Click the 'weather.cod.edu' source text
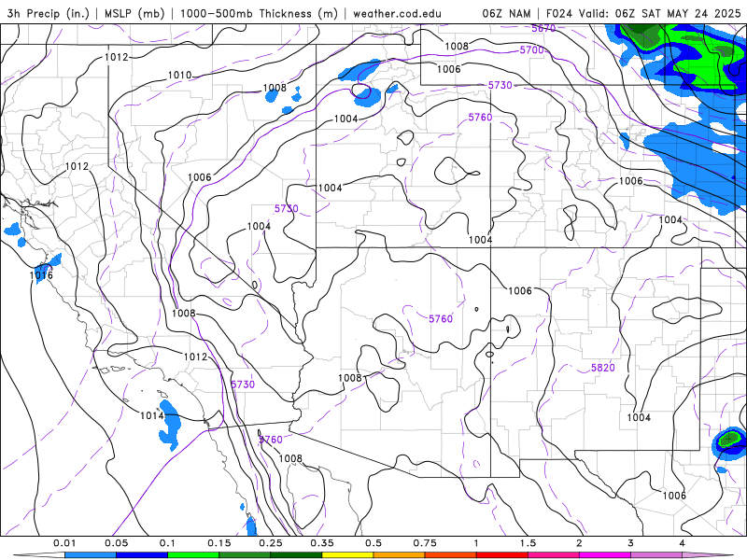 click(397, 13)
